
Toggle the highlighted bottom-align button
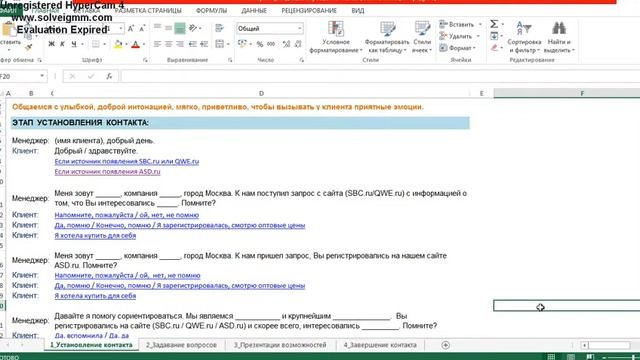(180, 28)
